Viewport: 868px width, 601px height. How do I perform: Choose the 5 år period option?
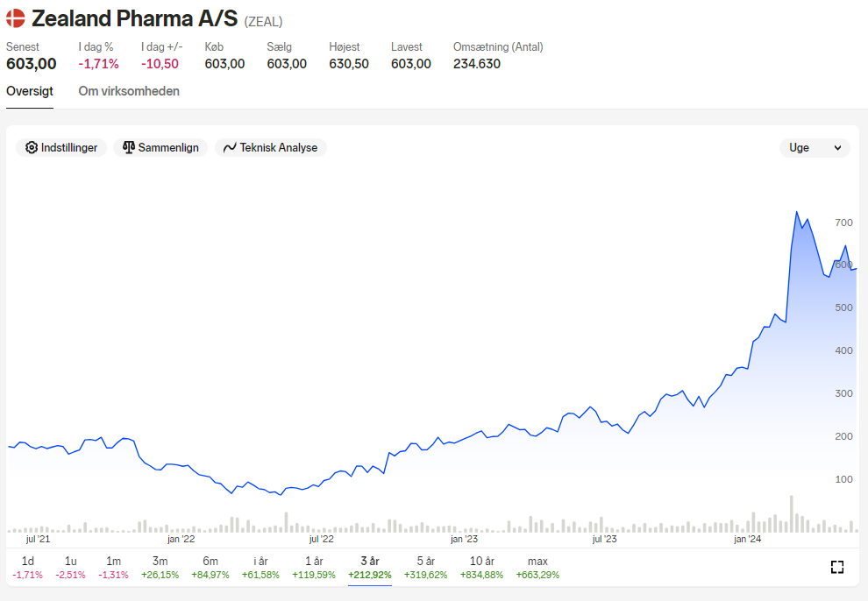click(x=426, y=568)
